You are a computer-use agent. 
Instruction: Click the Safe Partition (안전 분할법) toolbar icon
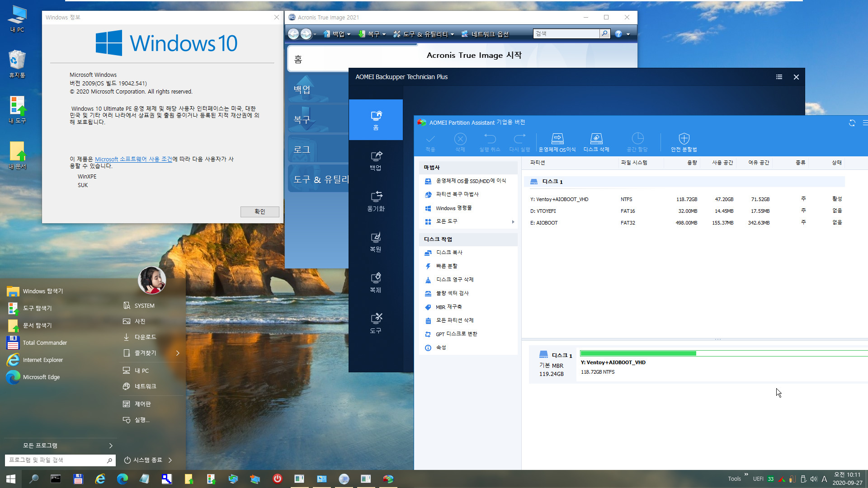click(684, 142)
